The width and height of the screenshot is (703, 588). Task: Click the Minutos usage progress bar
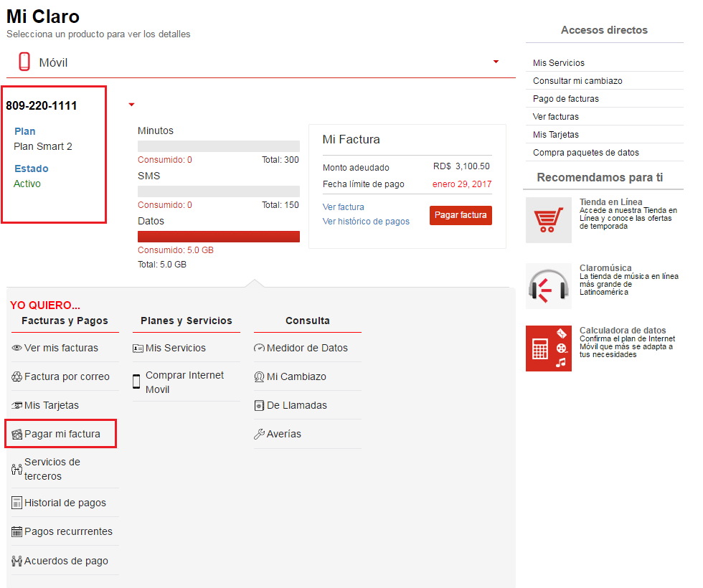coord(218,146)
